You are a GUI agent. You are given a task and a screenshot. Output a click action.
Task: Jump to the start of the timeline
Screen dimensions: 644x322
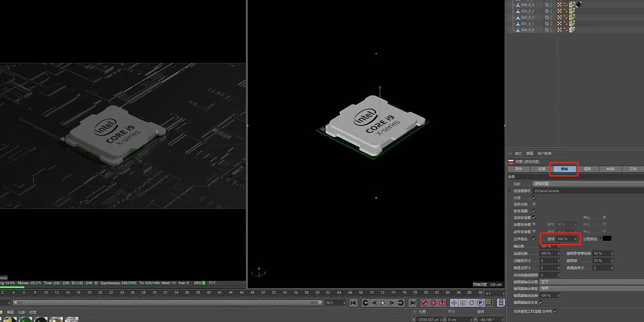click(x=353, y=303)
